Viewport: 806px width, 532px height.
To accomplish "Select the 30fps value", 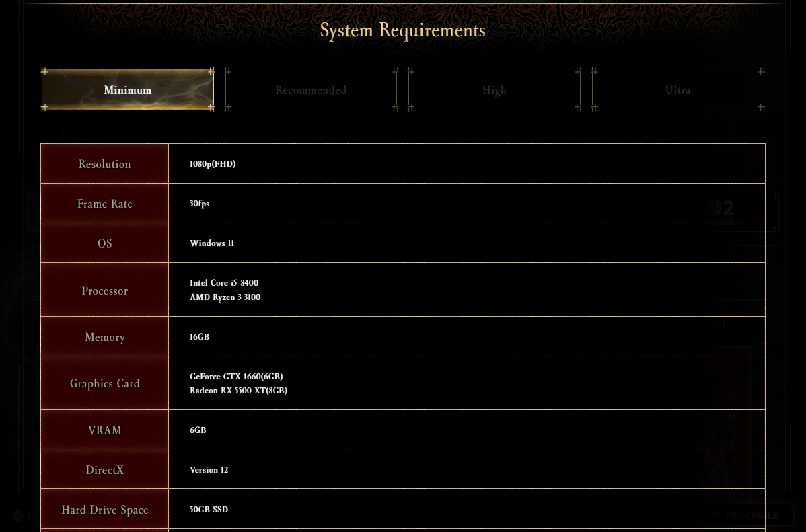I will pos(199,204).
